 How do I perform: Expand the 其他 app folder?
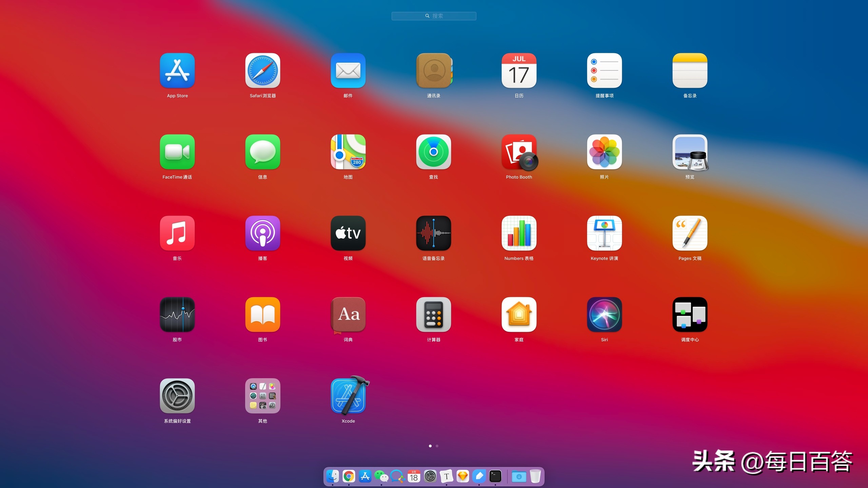pos(262,396)
